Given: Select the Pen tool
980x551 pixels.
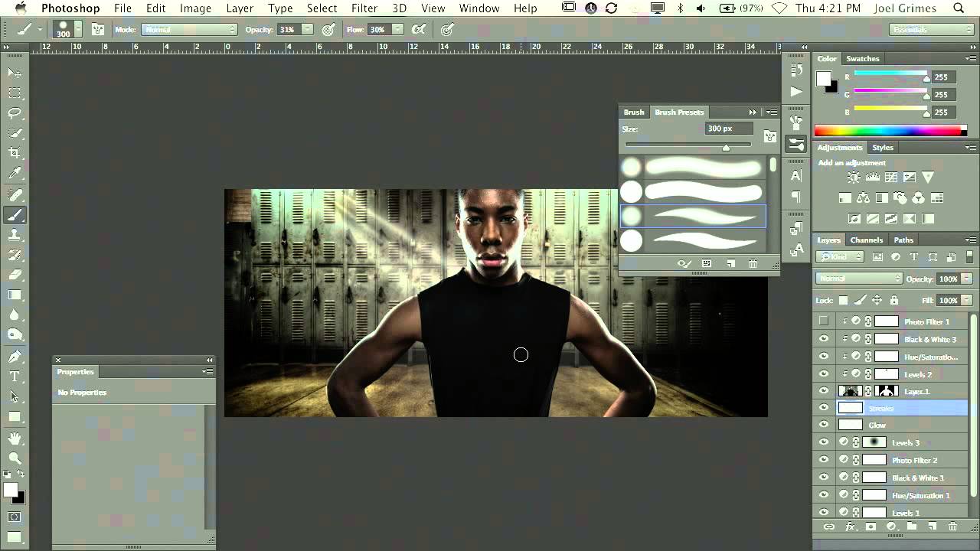Looking at the screenshot, I should tap(15, 357).
